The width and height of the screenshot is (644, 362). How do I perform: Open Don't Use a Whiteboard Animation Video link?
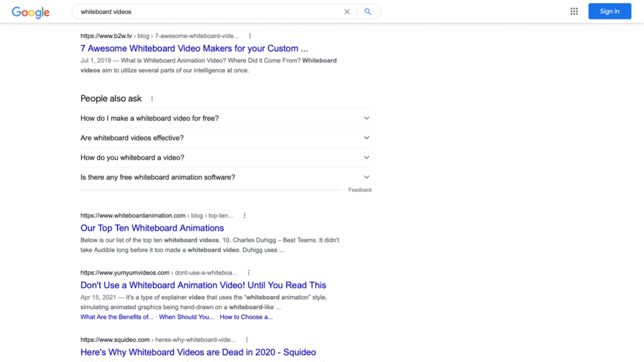203,285
